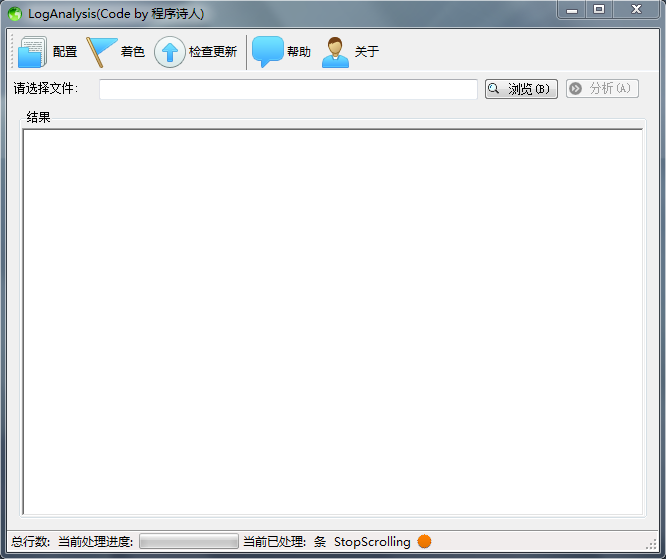Click the orange StopScrolling indicator circle
The height and width of the screenshot is (559, 666).
pos(424,541)
